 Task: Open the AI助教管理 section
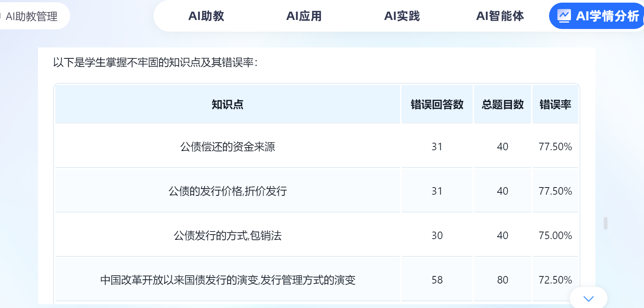[32, 16]
